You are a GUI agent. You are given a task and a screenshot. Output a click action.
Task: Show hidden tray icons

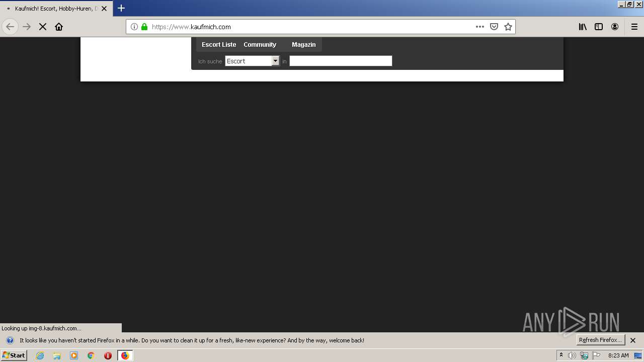pyautogui.click(x=561, y=355)
